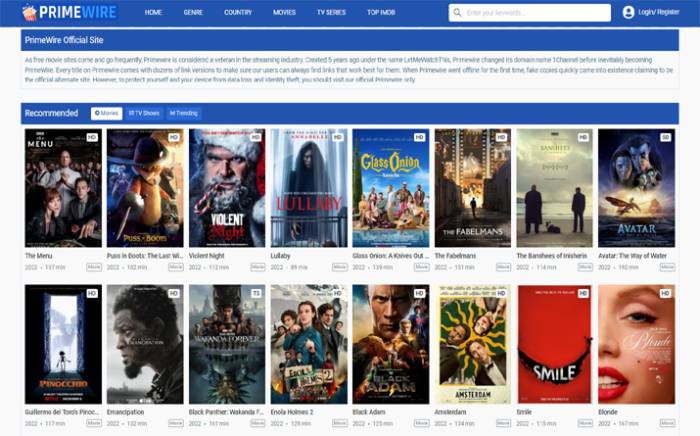Focus the keyword search field
Viewport: 700px width, 436px height.
pos(536,13)
